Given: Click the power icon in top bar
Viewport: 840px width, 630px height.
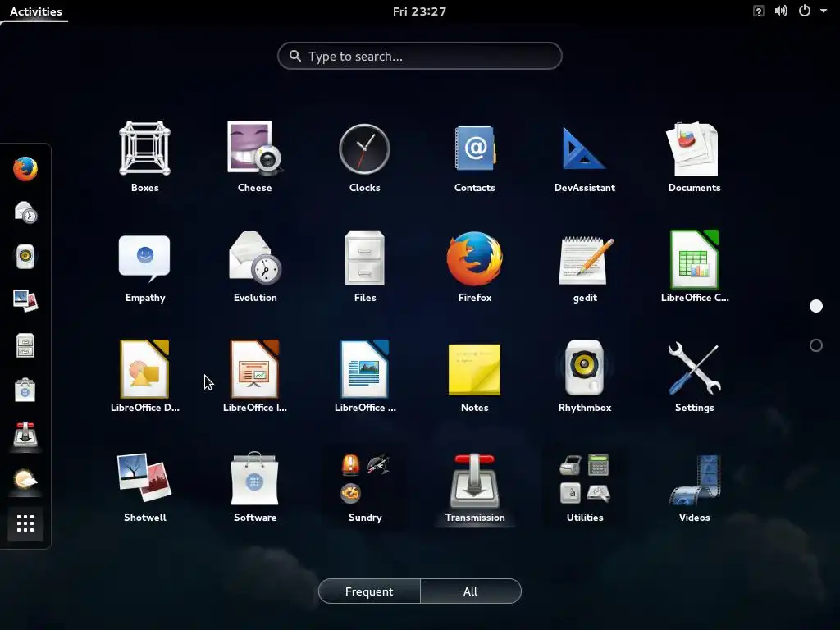Looking at the screenshot, I should (805, 11).
